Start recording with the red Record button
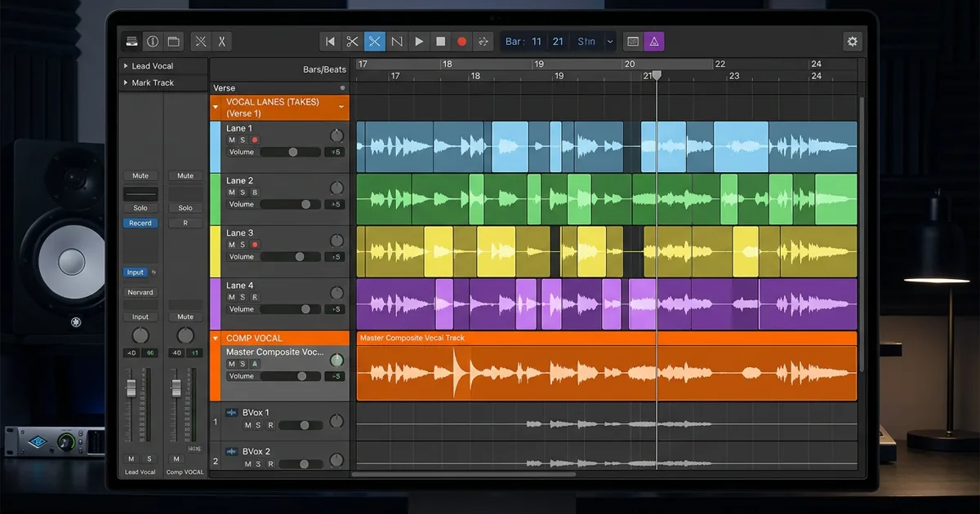980x514 pixels. coord(462,42)
